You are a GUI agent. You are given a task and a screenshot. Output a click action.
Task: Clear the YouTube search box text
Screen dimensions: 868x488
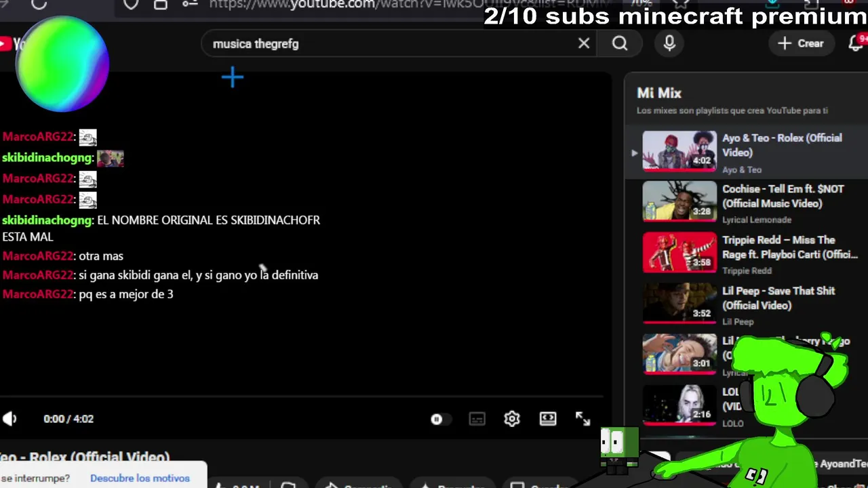click(x=584, y=43)
